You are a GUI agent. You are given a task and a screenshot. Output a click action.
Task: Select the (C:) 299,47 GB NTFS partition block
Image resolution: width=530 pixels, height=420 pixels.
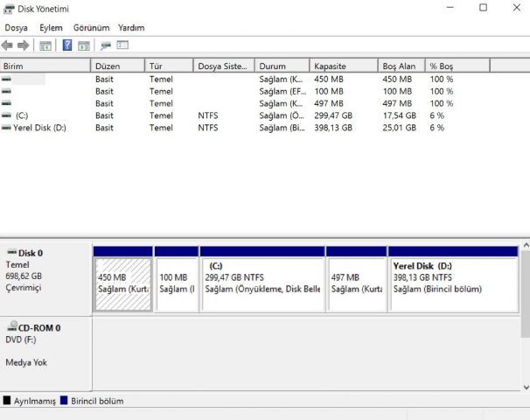pyautogui.click(x=262, y=280)
